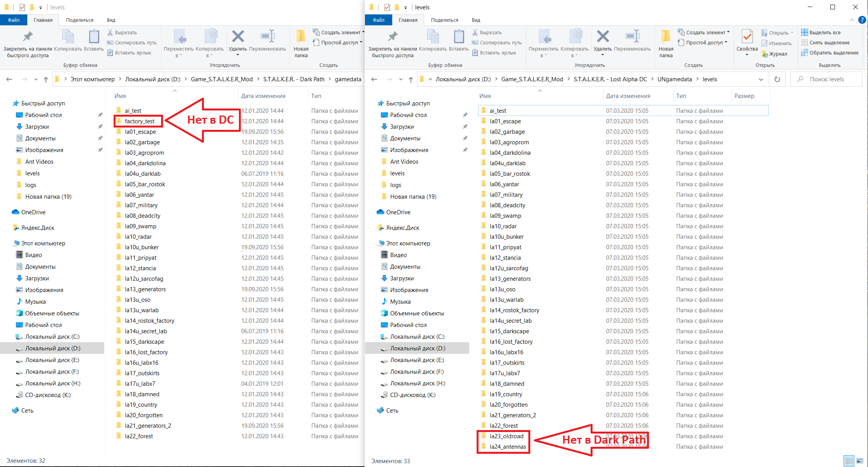Viewport: 868px width, 467px height.
Task: Open Вид tab in right window
Action: 476,20
